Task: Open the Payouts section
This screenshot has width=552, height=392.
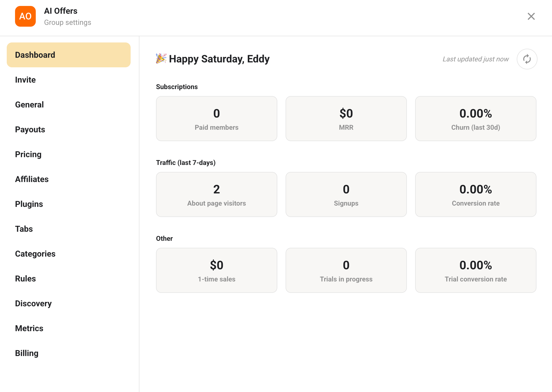Action: pyautogui.click(x=30, y=129)
